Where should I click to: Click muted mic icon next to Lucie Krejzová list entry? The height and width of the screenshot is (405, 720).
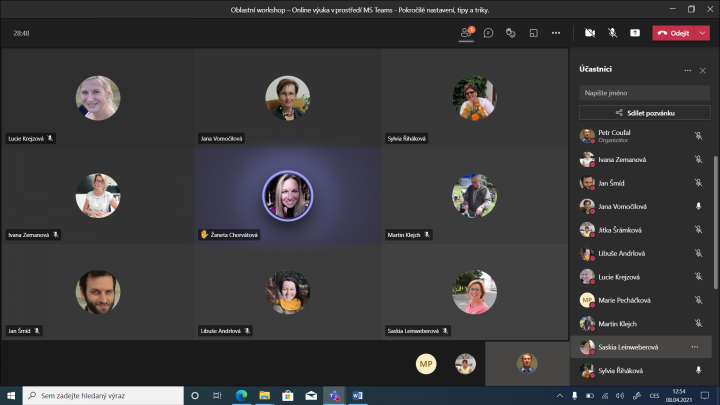[698, 276]
